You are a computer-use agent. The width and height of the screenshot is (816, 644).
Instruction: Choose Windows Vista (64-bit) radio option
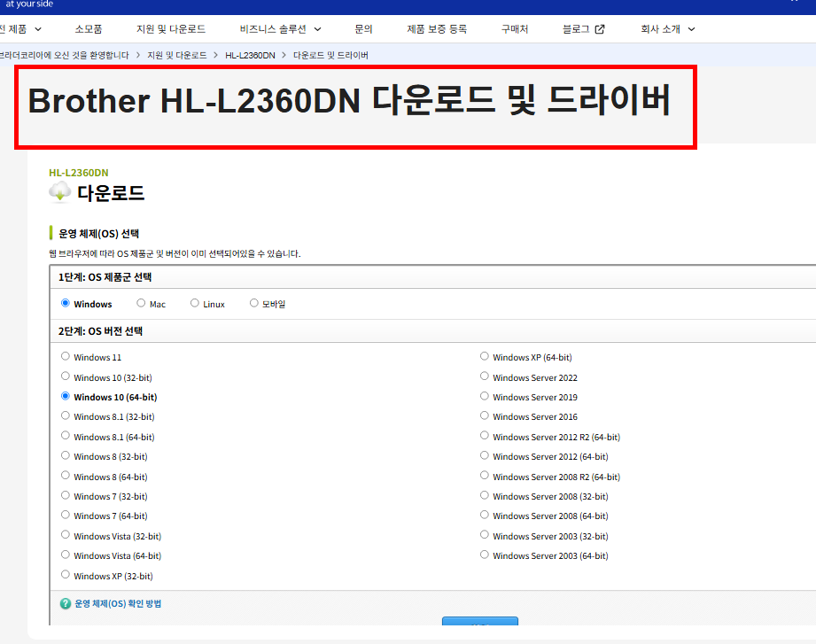tap(65, 555)
